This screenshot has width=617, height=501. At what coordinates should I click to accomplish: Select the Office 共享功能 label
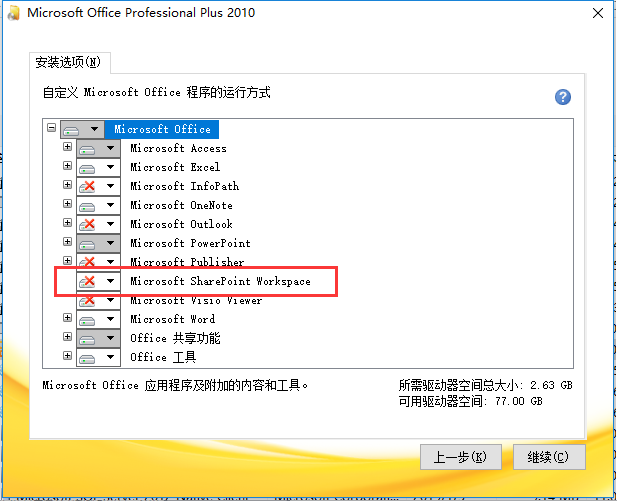[x=175, y=338]
